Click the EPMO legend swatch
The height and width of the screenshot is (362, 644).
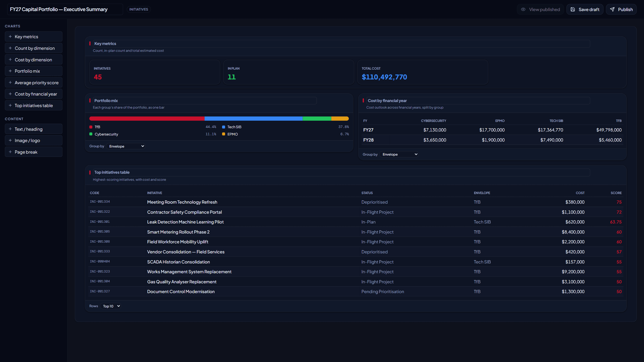pyautogui.click(x=224, y=134)
